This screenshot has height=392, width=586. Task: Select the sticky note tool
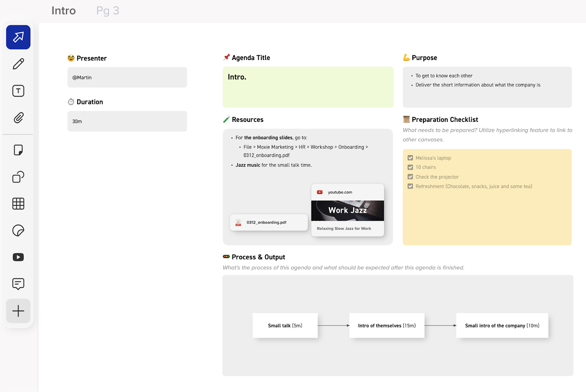pyautogui.click(x=18, y=150)
